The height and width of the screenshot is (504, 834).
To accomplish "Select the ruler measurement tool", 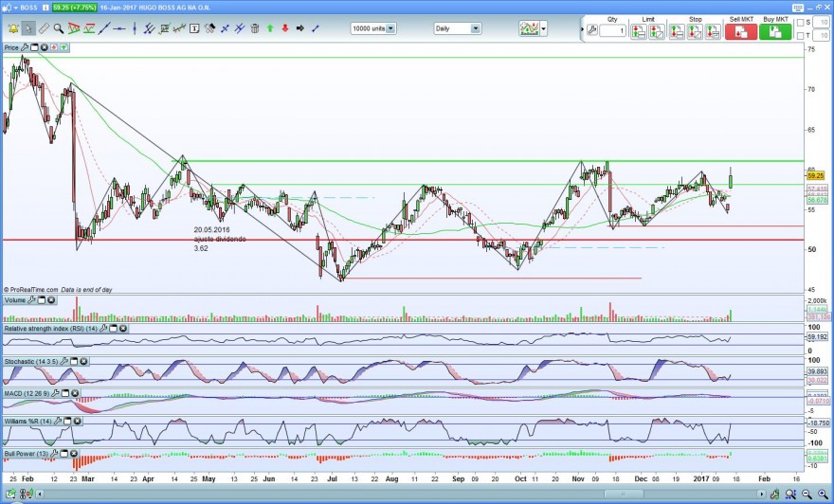I will (x=44, y=28).
